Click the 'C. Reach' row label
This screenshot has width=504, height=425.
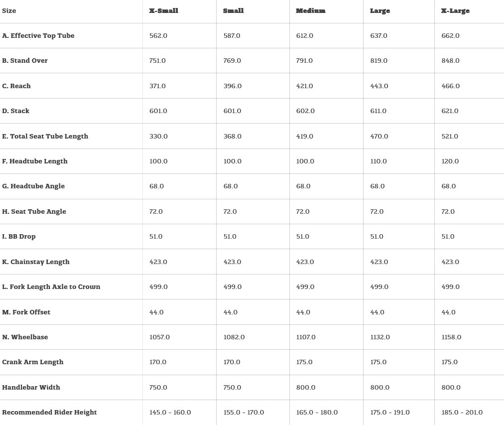click(x=16, y=86)
